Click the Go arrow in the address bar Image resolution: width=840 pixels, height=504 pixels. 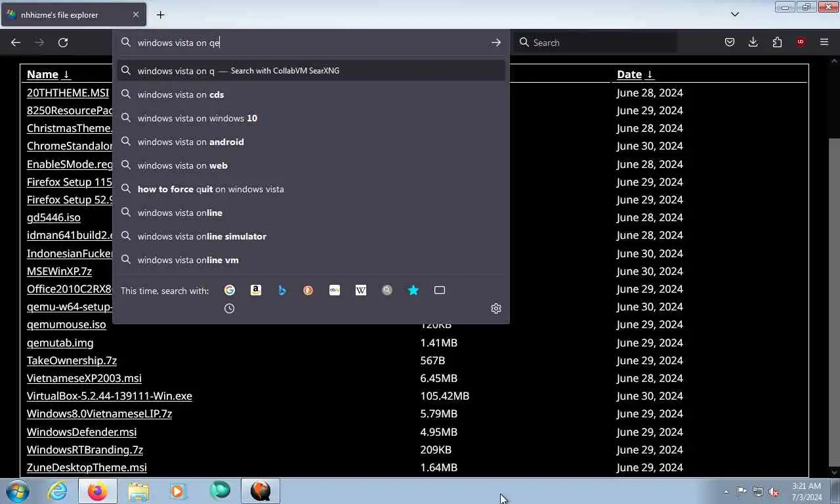coord(496,43)
